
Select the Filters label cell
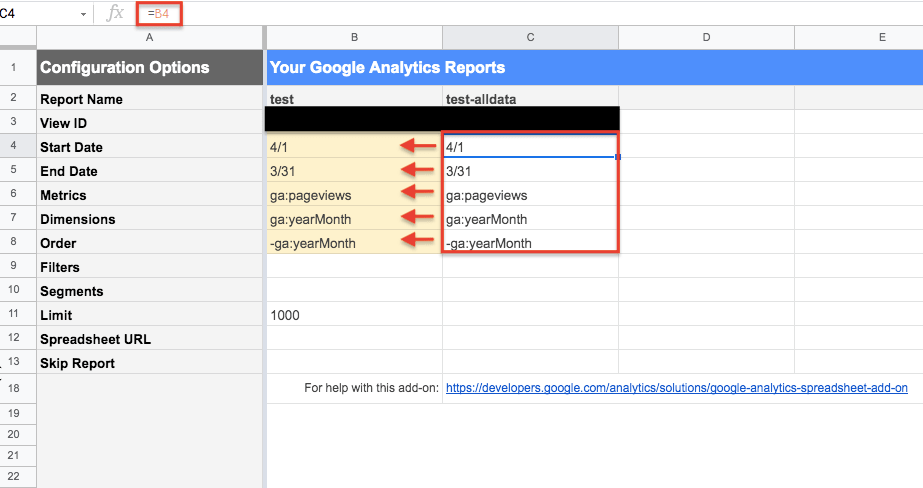[150, 266]
